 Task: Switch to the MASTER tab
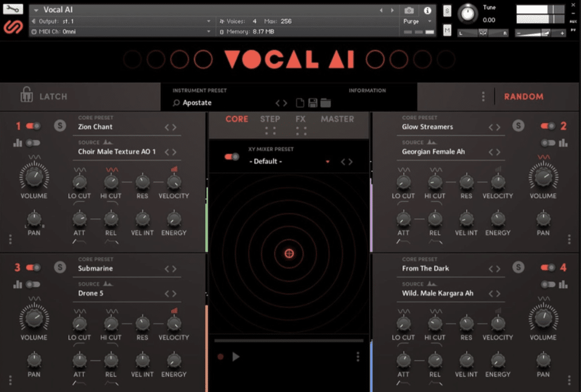[337, 119]
